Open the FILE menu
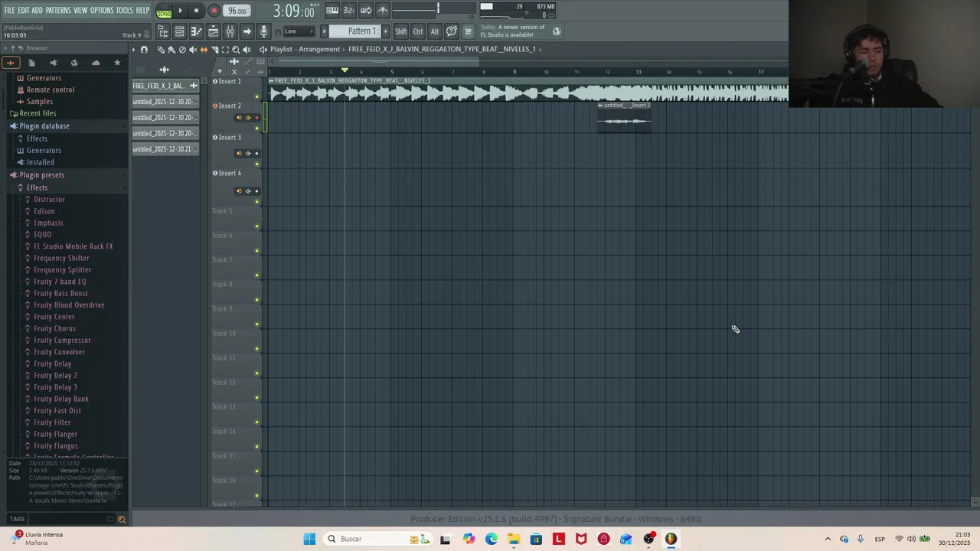Image resolution: width=980 pixels, height=551 pixels. click(x=9, y=11)
